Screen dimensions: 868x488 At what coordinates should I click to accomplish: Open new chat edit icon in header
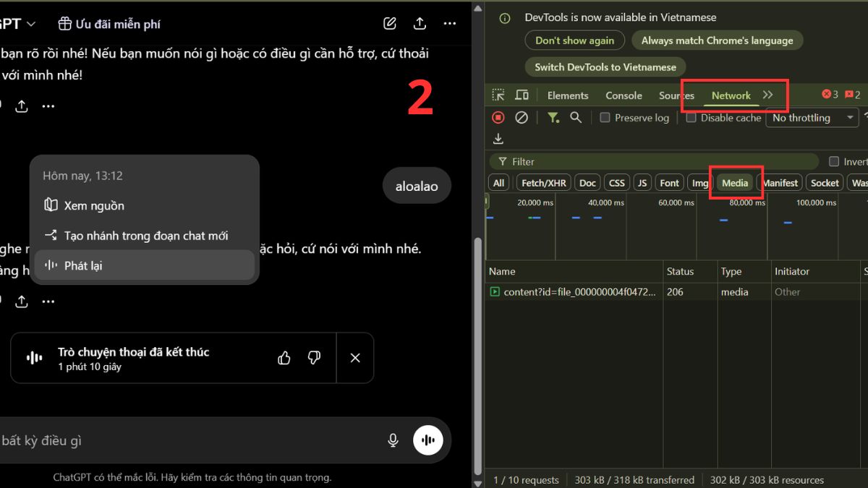390,24
